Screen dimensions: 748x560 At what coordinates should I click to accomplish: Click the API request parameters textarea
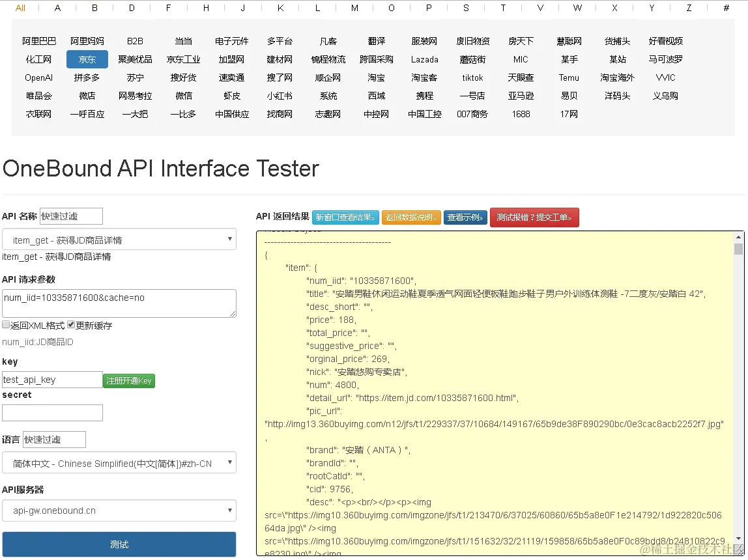click(119, 303)
